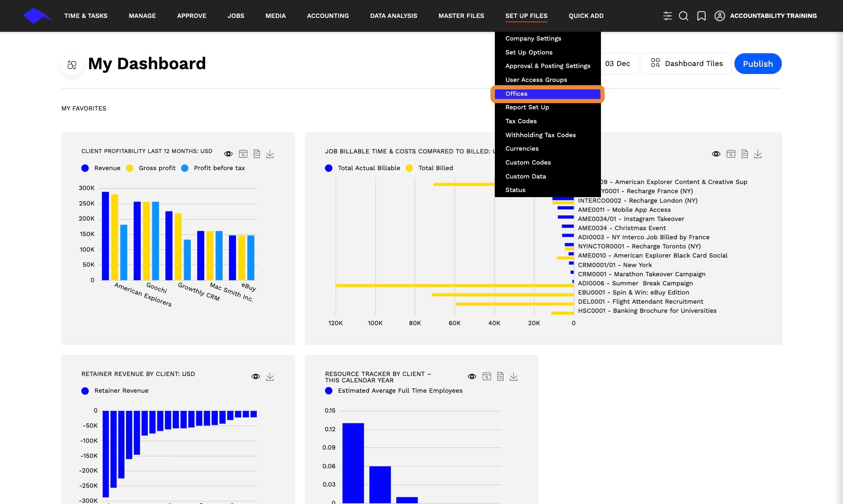The height and width of the screenshot is (504, 843).
Task: Select Offices from Set Up Files menu
Action: (547, 94)
